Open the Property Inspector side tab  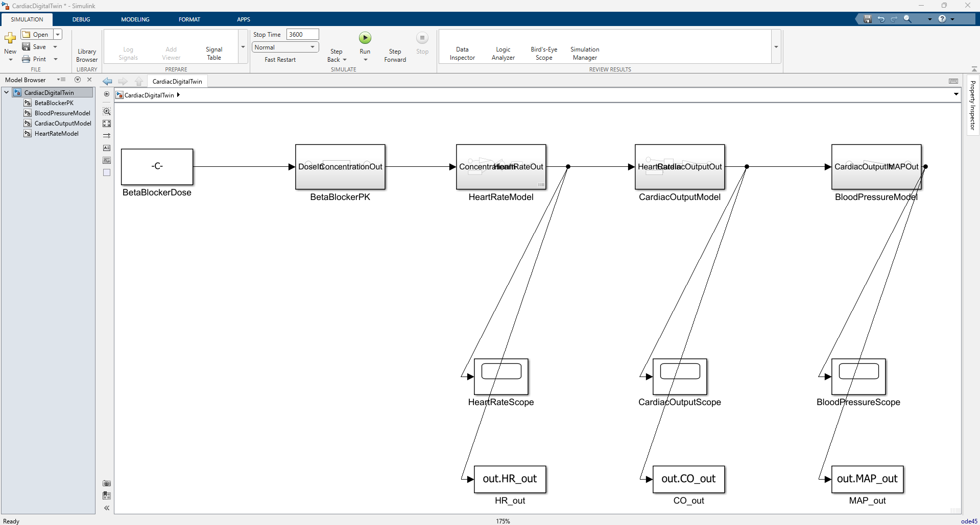tap(972, 105)
